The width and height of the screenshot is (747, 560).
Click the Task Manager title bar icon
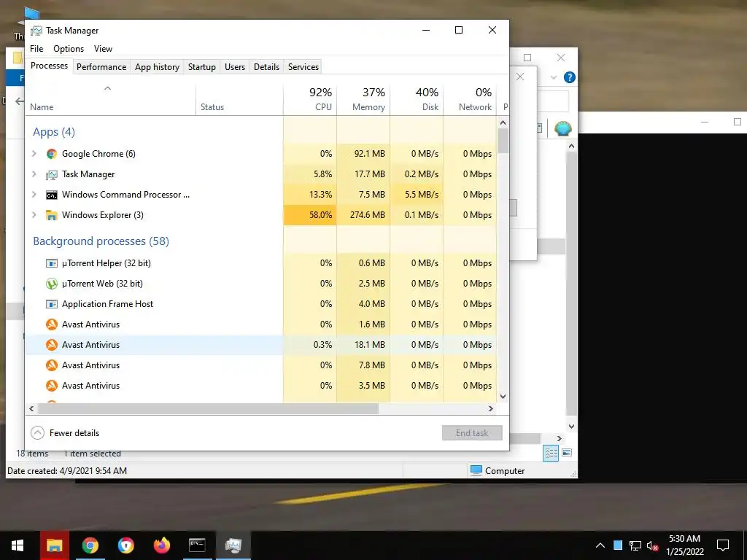pyautogui.click(x=36, y=31)
